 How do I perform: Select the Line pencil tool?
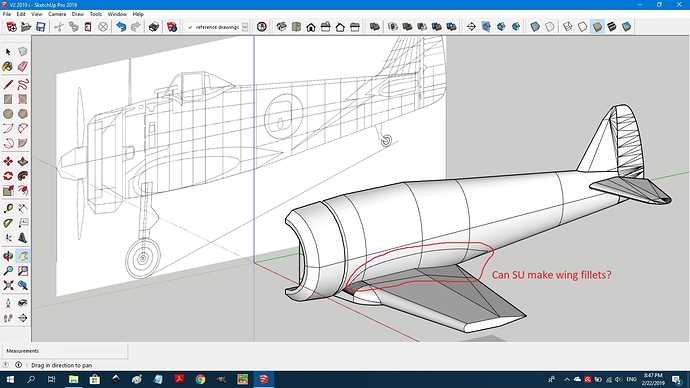click(x=8, y=84)
